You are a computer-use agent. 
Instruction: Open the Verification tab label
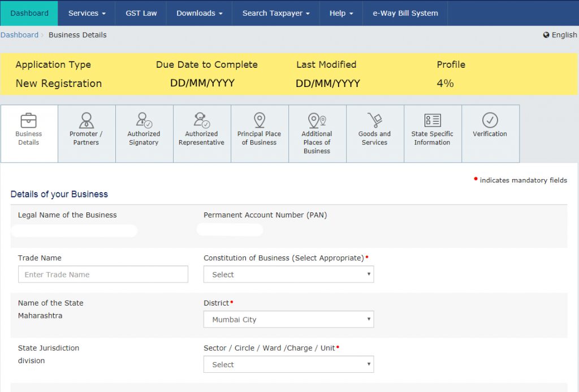pos(490,134)
